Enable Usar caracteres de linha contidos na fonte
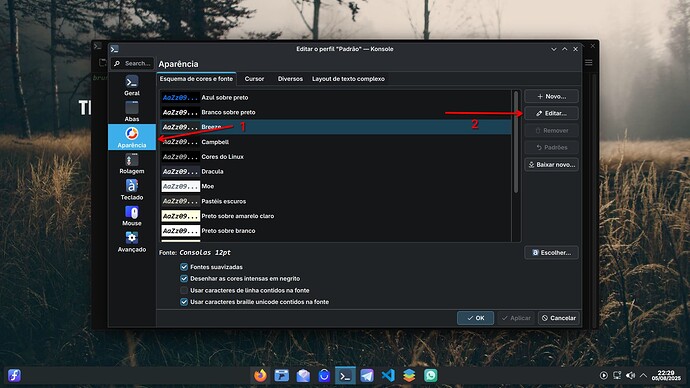The width and height of the screenshot is (690, 388). click(x=184, y=290)
